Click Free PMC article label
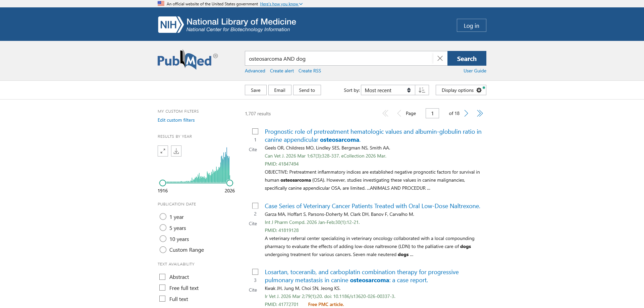This screenshot has width=644, height=308. click(326, 304)
